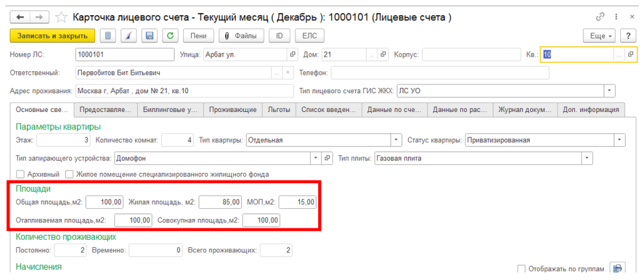644x280 pixels.
Task: Expand the Тип плиты dropdown
Action: pyautogui.click(x=587, y=158)
